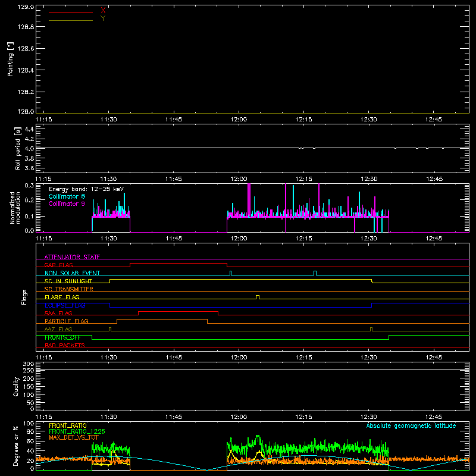Click the Absolute geomagnetic latitude label
The height and width of the screenshot is (476, 476).
[411, 425]
